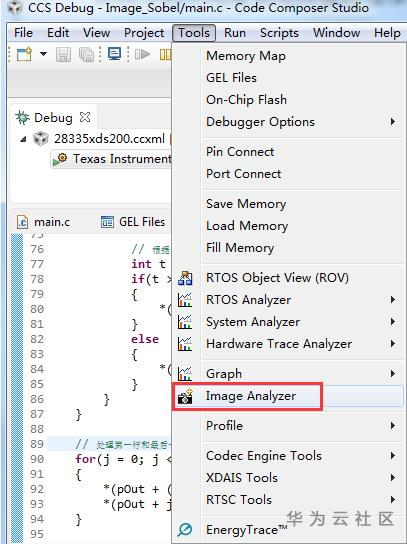Viewport: 407px width, 544px height.
Task: Select Image Analyzer camera icon entry
Action: click(x=185, y=397)
